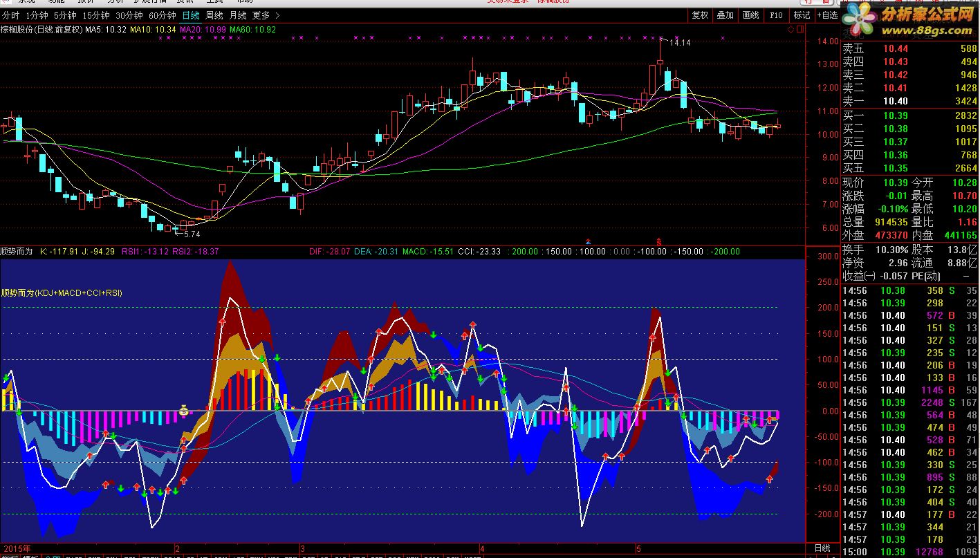Click the 内盘 441165 value
Image resolution: width=980 pixels, height=558 pixels.
960,235
